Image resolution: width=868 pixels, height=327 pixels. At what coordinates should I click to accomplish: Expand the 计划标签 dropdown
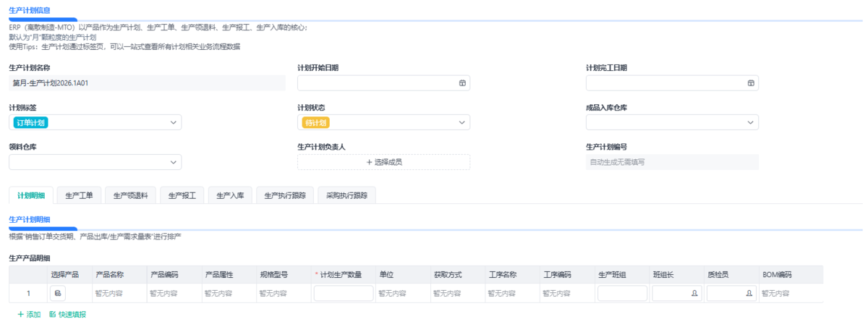174,123
